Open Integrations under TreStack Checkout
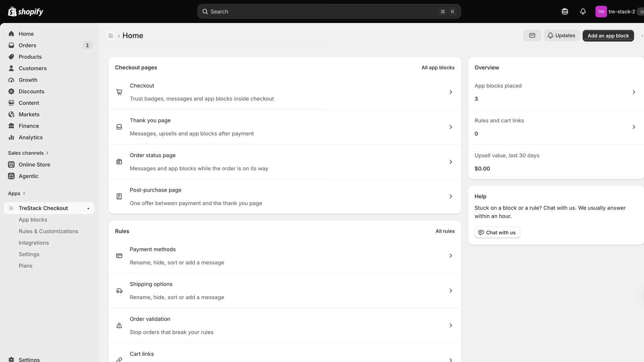Image resolution: width=644 pixels, height=362 pixels. coord(34,243)
